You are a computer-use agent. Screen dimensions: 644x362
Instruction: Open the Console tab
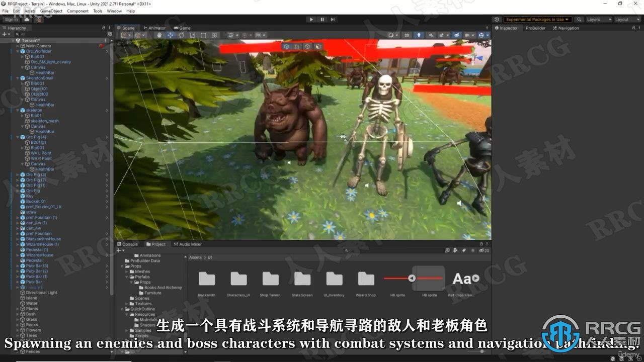(127, 244)
